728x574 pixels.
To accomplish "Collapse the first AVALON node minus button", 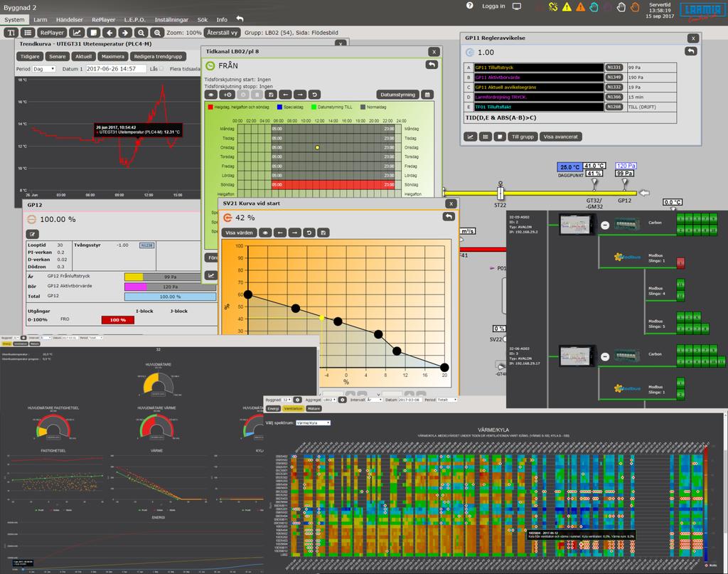I will click(x=605, y=225).
